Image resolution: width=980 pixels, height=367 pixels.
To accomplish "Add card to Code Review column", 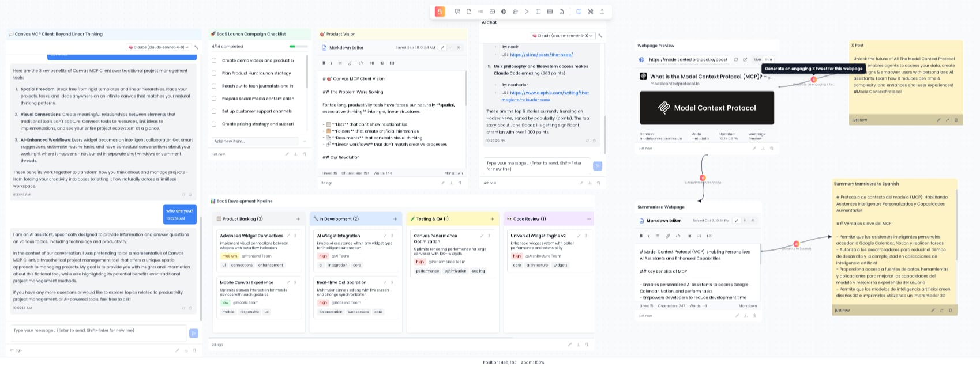I will coord(589,219).
